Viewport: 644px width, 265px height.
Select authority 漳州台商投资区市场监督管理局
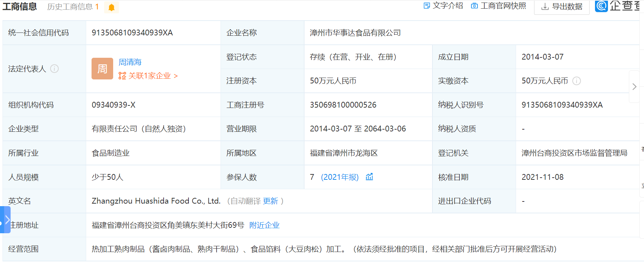point(574,153)
